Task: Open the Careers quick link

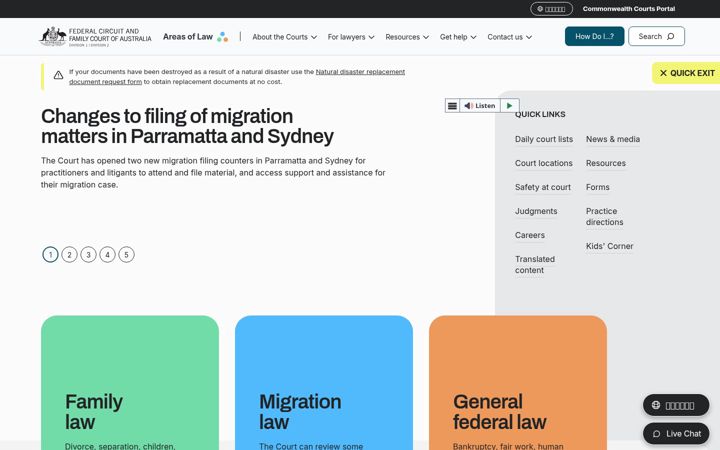Action: tap(529, 235)
